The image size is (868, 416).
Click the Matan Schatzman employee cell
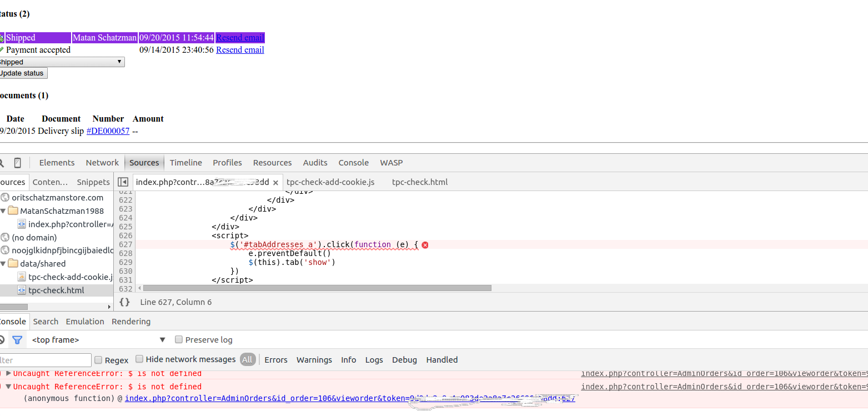pos(104,38)
